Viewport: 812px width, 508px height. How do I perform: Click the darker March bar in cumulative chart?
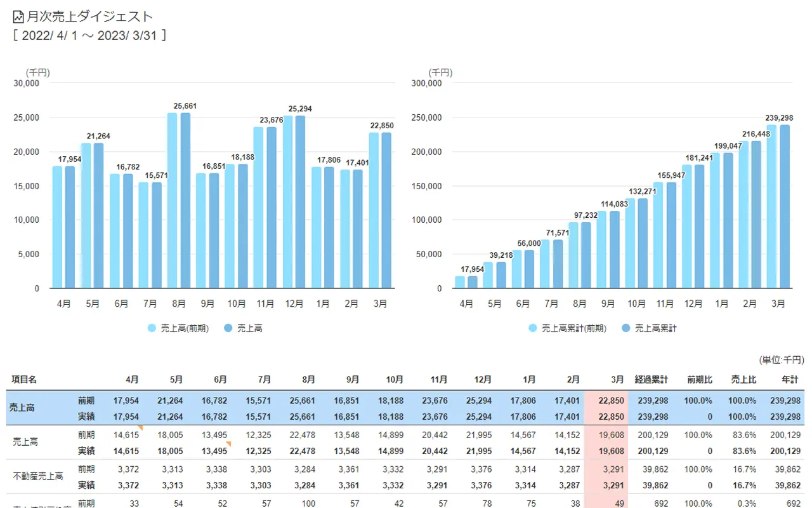click(x=785, y=207)
